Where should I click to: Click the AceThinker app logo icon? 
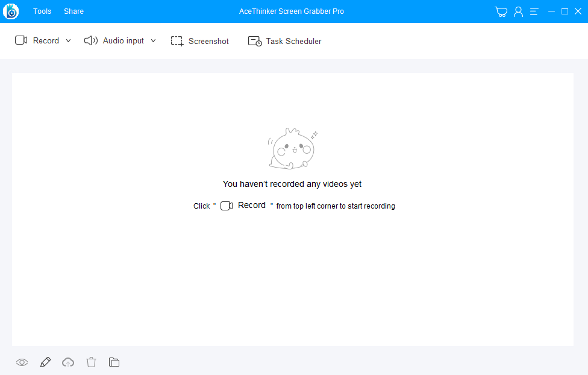point(11,11)
